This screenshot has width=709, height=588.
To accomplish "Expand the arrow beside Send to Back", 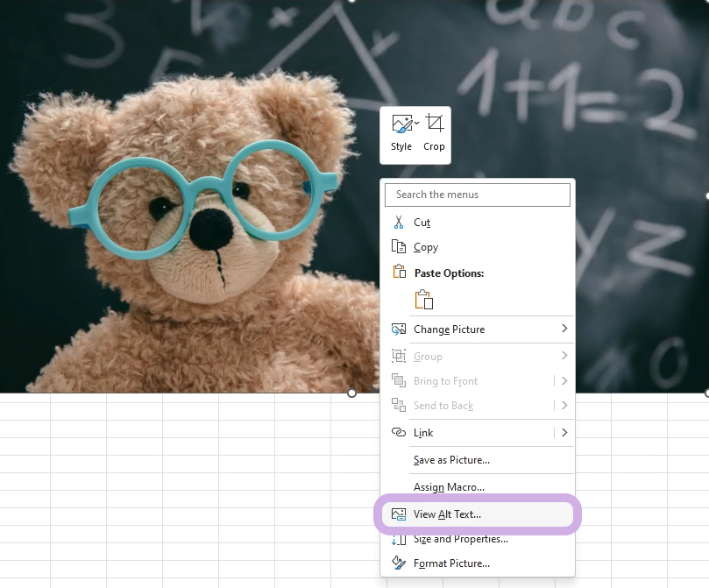I will (x=564, y=406).
